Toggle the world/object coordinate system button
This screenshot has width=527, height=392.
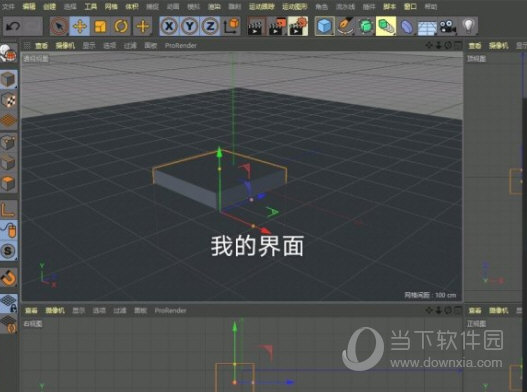(x=231, y=26)
